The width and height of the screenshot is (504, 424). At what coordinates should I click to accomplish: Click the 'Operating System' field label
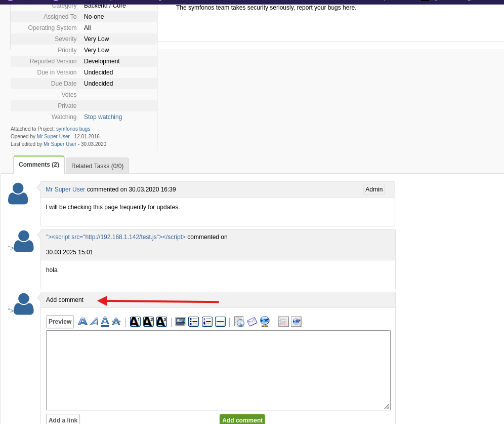[x=52, y=28]
